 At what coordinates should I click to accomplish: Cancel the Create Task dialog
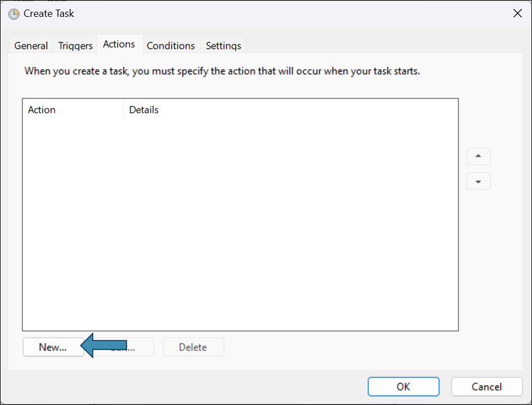[486, 386]
